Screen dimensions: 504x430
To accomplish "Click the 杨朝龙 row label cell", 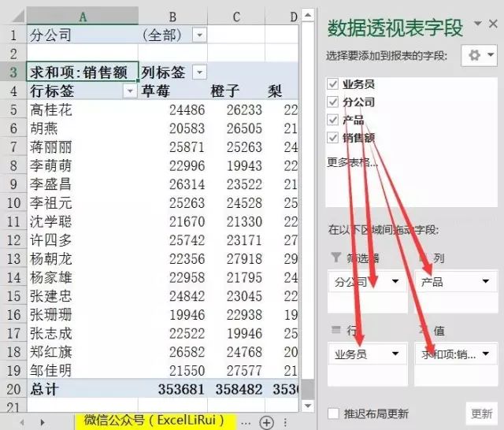I will pos(83,259).
